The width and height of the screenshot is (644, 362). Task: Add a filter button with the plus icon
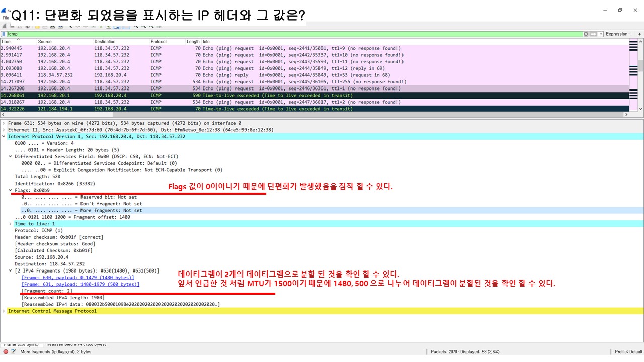point(639,34)
